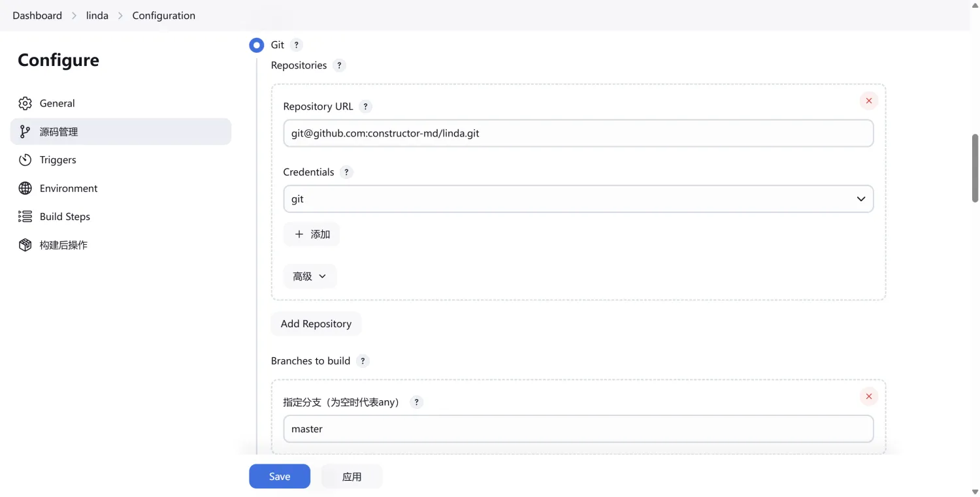Expand the 高级 advanced options
This screenshot has width=980, height=497.
click(310, 276)
